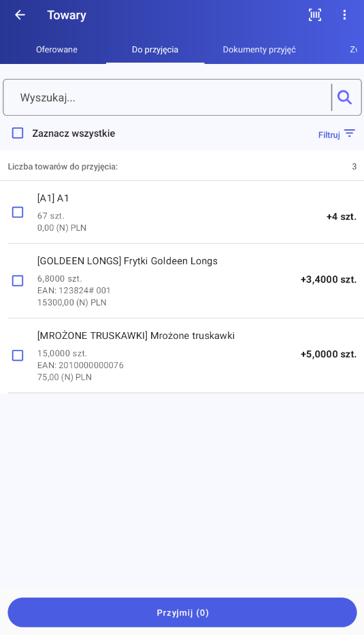Open the Frytki Goldeen Longs product entry
This screenshot has height=635, width=364.
pyautogui.click(x=182, y=281)
